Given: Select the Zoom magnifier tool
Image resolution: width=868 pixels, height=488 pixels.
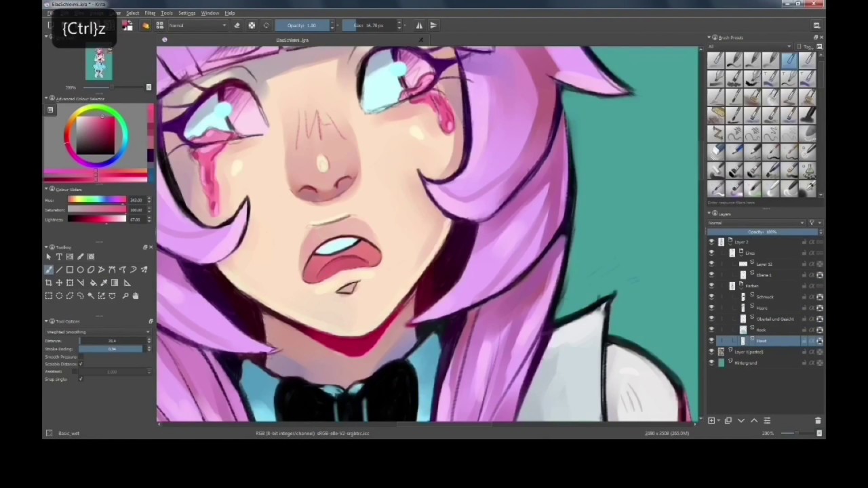Looking at the screenshot, I should click(125, 296).
